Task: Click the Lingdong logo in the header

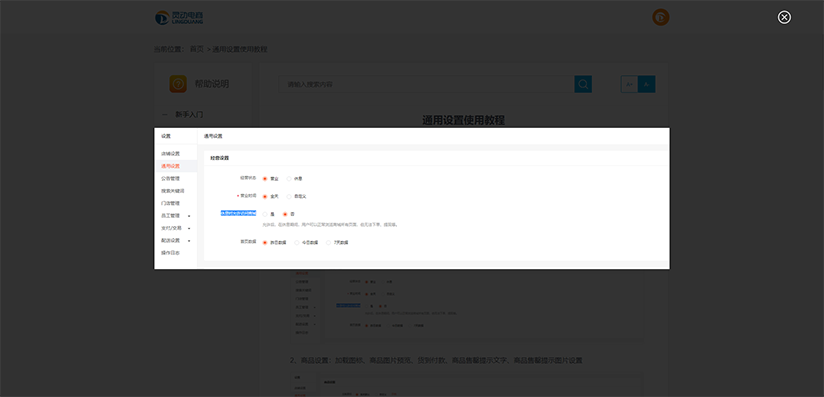Action: [x=179, y=17]
